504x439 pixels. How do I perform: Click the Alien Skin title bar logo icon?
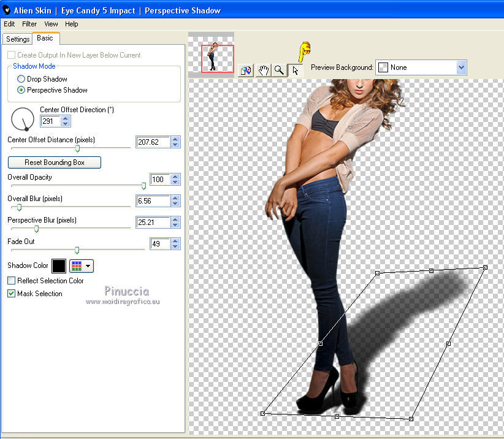6,10
